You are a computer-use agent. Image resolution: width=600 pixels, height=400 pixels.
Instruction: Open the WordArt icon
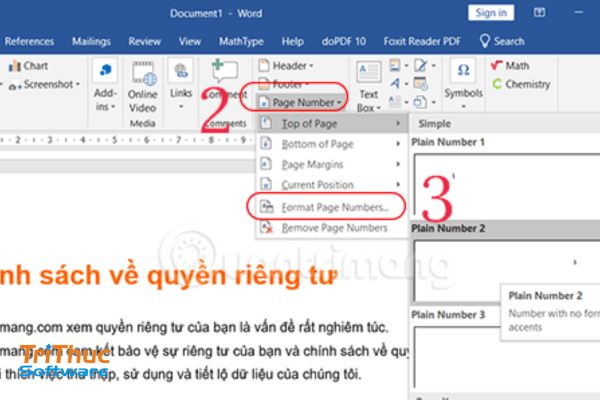395,83
